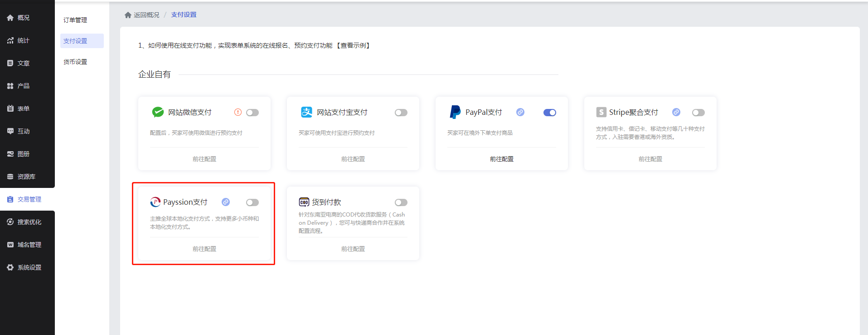Turn on the Payssion支付 toggle
868x335 pixels.
tap(252, 202)
